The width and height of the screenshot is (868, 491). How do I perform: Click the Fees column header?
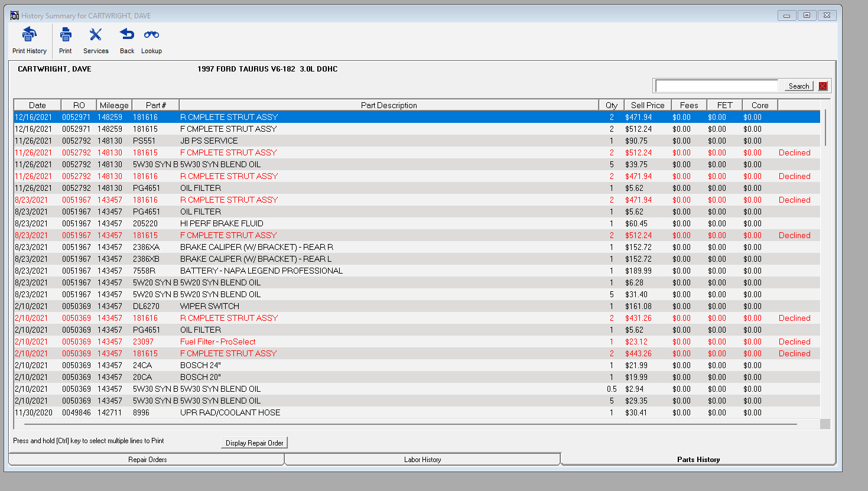[689, 105]
